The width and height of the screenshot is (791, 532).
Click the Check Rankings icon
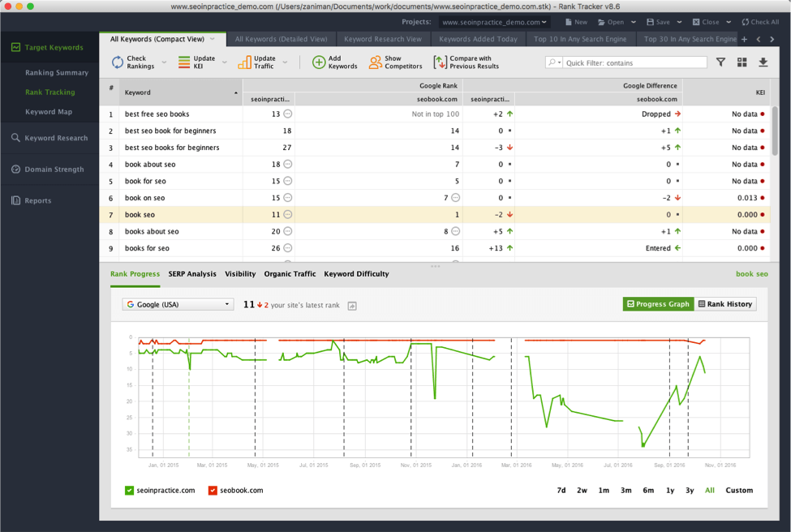point(118,62)
